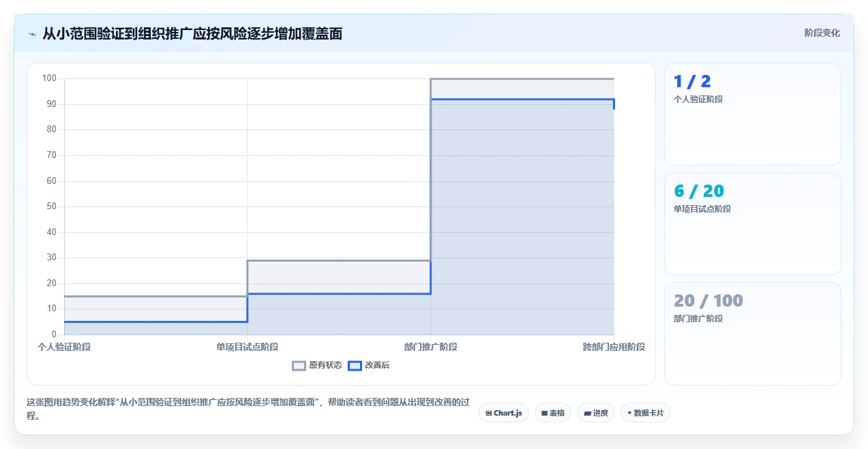Viewport: 868px width, 449px height.
Task: Click the 跨部门应用阶段 x-axis label
Action: [614, 347]
